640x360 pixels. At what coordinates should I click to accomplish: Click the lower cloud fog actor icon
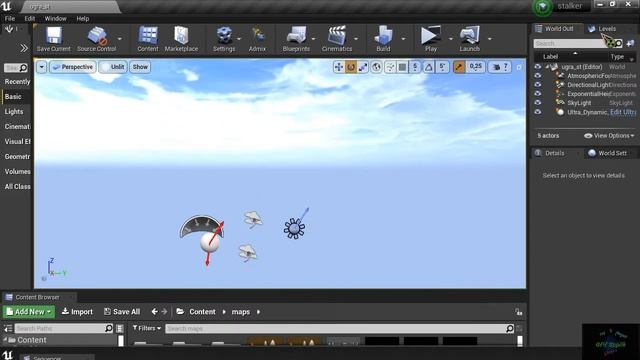tap(248, 253)
